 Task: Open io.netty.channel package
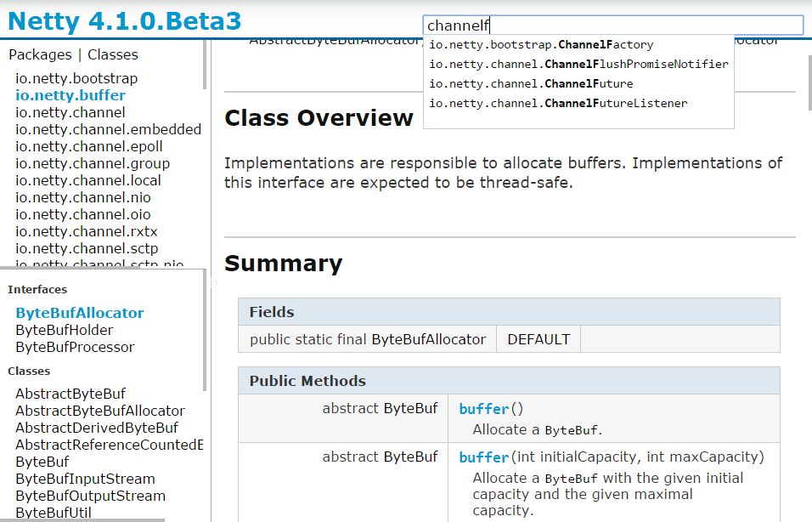coord(70,112)
